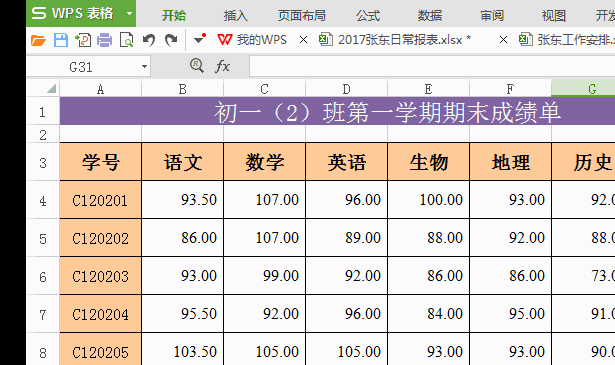Open the insert function fx button

(x=222, y=66)
